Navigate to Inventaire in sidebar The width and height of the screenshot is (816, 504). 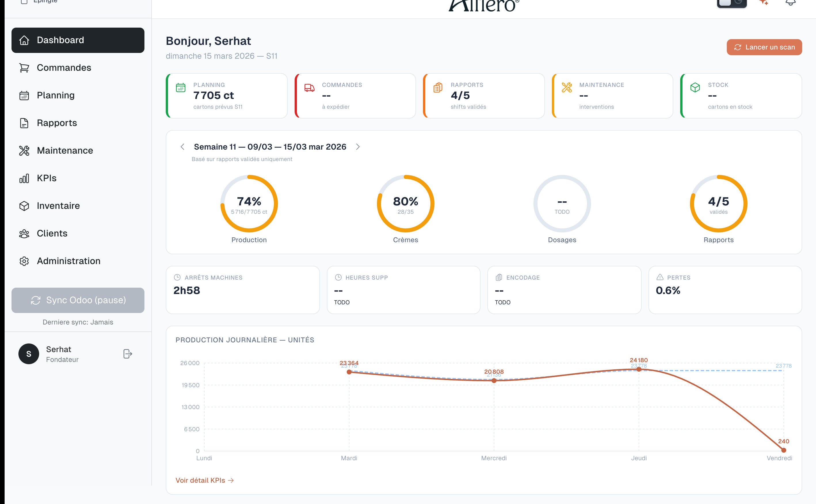click(x=58, y=206)
